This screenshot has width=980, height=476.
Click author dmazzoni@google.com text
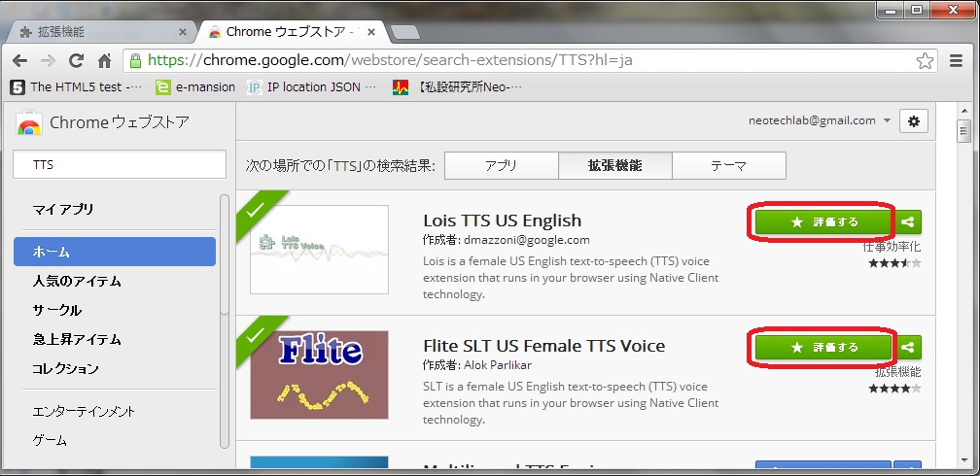click(x=525, y=240)
